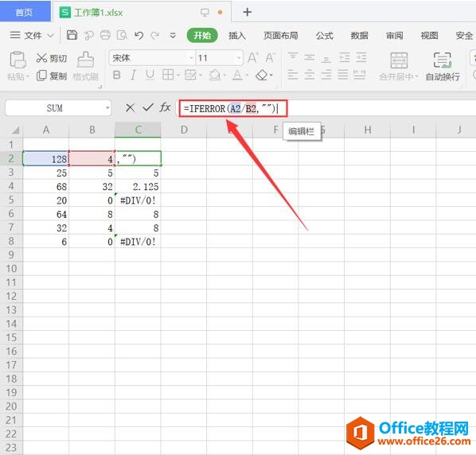Align text to top
The width and height of the screenshot is (476, 455).
[293, 56]
